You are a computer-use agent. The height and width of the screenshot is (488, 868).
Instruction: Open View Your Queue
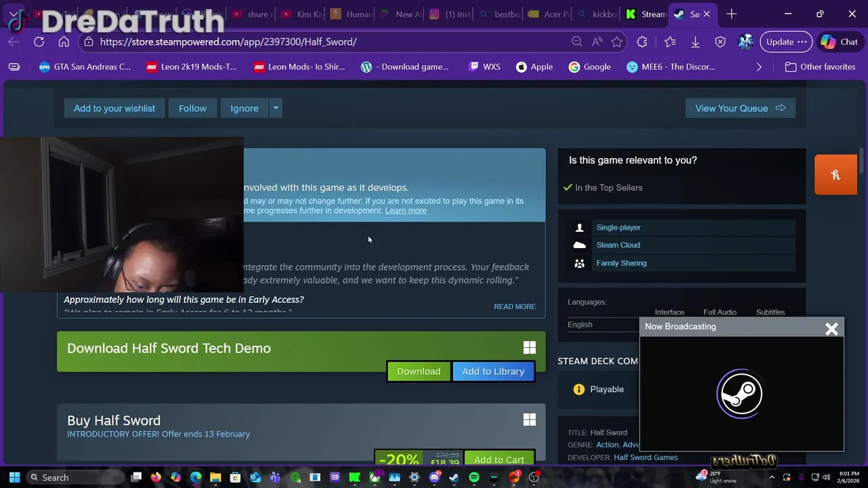click(x=740, y=108)
